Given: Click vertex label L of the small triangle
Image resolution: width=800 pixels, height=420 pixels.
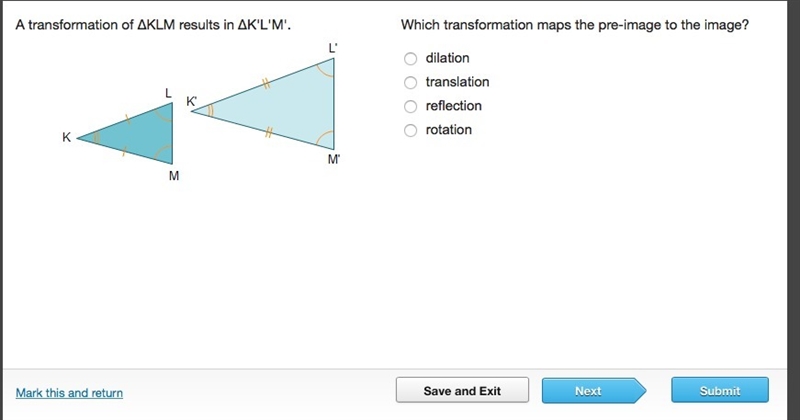Looking at the screenshot, I should 168,93.
